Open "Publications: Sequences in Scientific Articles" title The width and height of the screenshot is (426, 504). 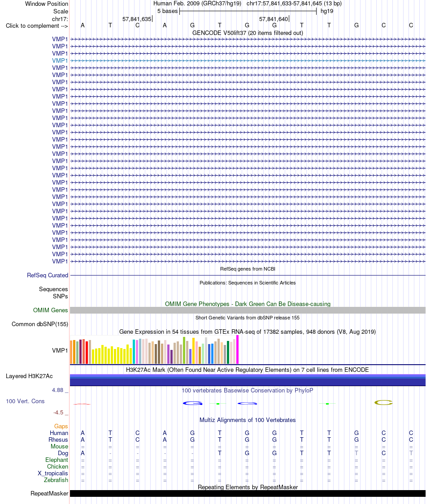tap(248, 283)
